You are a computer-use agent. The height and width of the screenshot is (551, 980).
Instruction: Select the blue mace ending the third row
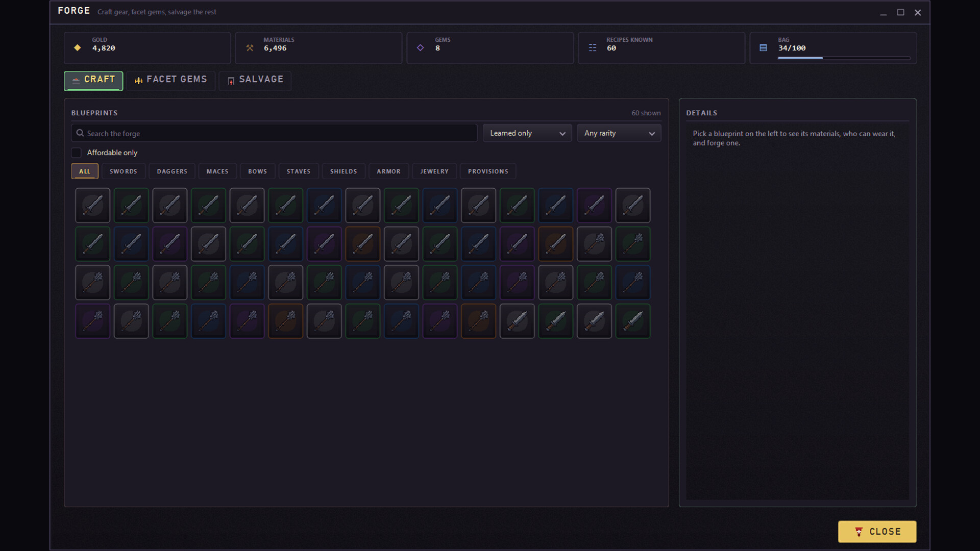coord(633,283)
